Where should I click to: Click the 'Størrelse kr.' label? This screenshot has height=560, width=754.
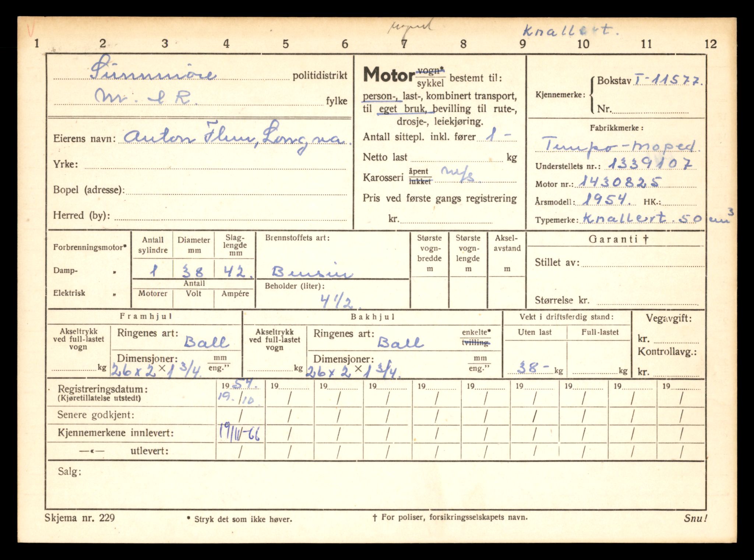(x=562, y=300)
